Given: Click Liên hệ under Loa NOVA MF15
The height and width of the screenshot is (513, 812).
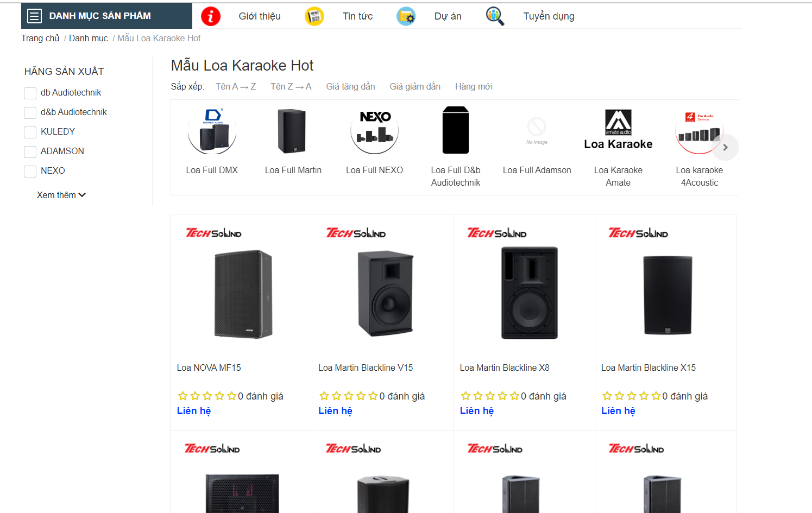Looking at the screenshot, I should 194,411.
